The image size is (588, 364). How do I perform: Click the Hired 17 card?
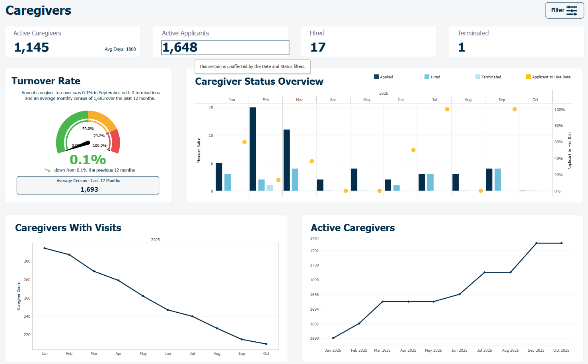(368, 42)
